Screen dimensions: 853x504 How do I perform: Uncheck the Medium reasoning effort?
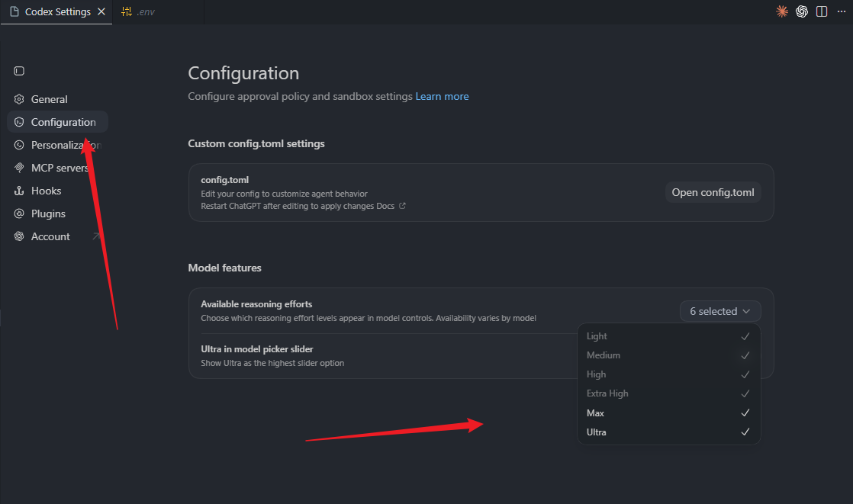coord(668,355)
